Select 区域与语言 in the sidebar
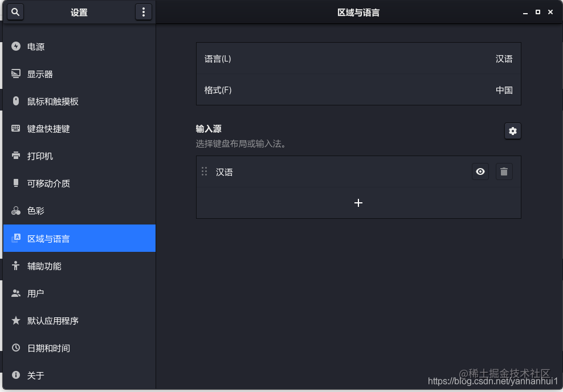The width and height of the screenshot is (563, 392). pos(79,238)
